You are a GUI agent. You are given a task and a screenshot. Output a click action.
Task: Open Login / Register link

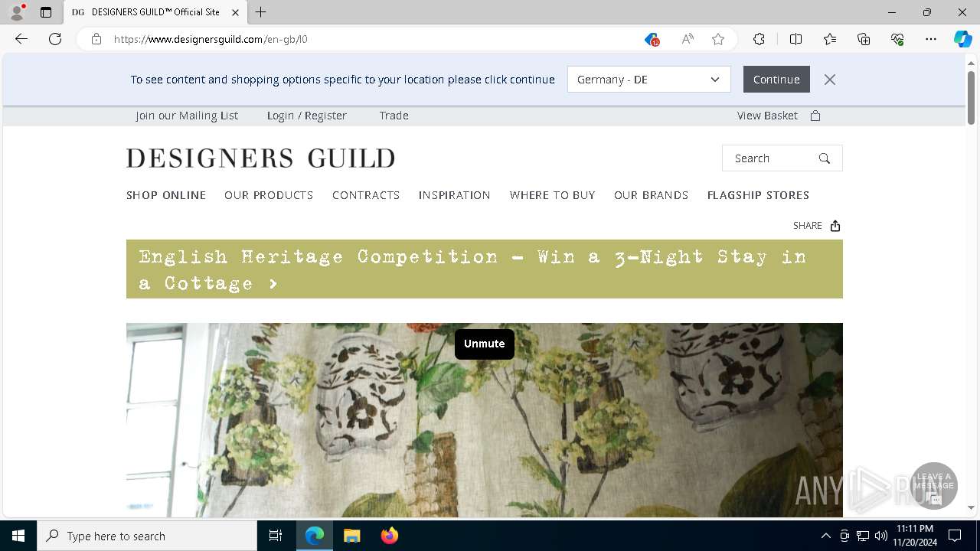pos(307,116)
